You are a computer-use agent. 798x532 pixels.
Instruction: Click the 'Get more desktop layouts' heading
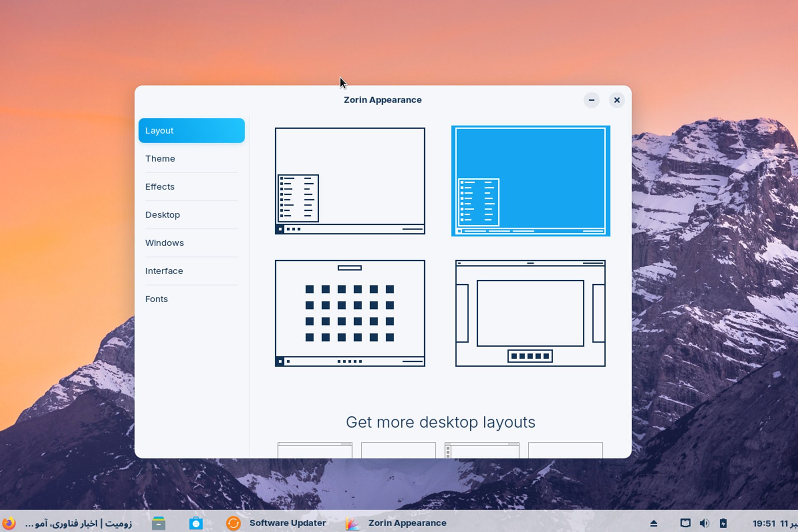[441, 422]
